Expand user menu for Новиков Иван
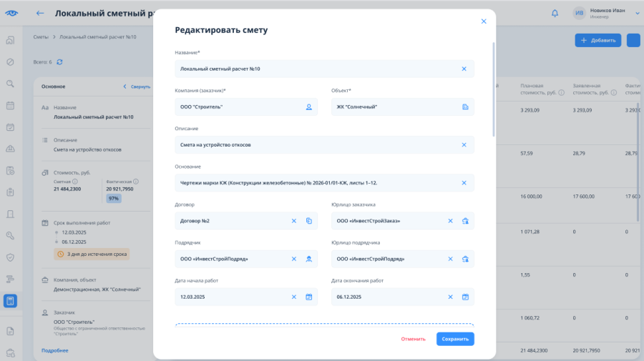 click(x=638, y=13)
